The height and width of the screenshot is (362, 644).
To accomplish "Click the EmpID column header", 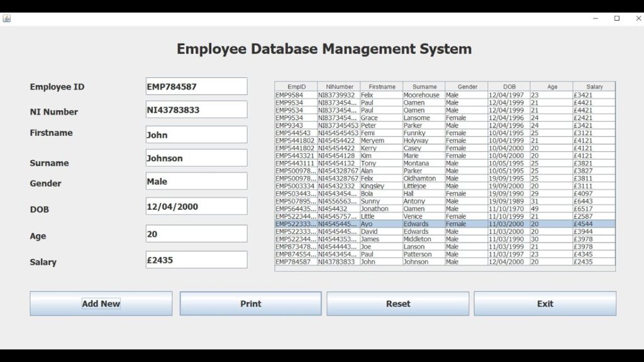I will [x=297, y=87].
